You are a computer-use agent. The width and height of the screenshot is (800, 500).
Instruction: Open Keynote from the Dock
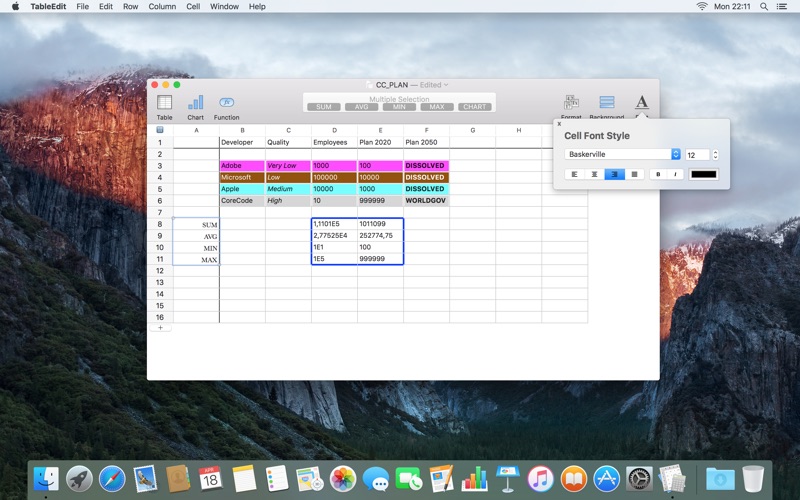pyautogui.click(x=508, y=479)
